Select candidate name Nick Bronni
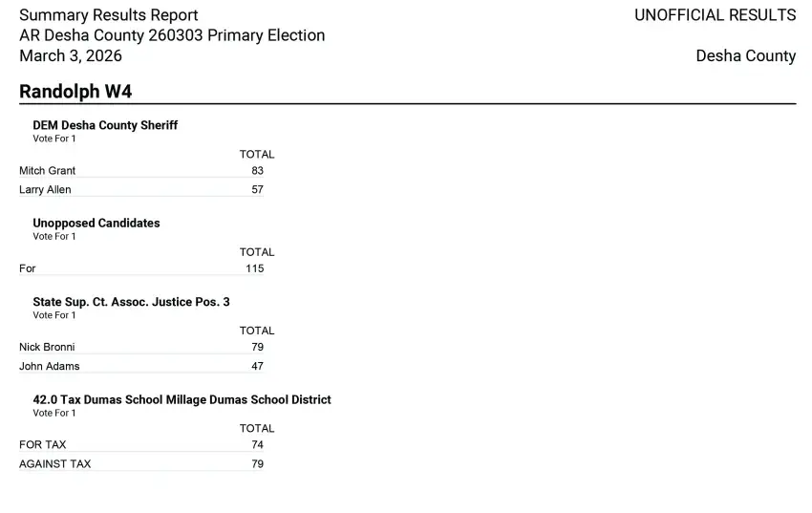The height and width of the screenshot is (513, 812). (x=47, y=348)
